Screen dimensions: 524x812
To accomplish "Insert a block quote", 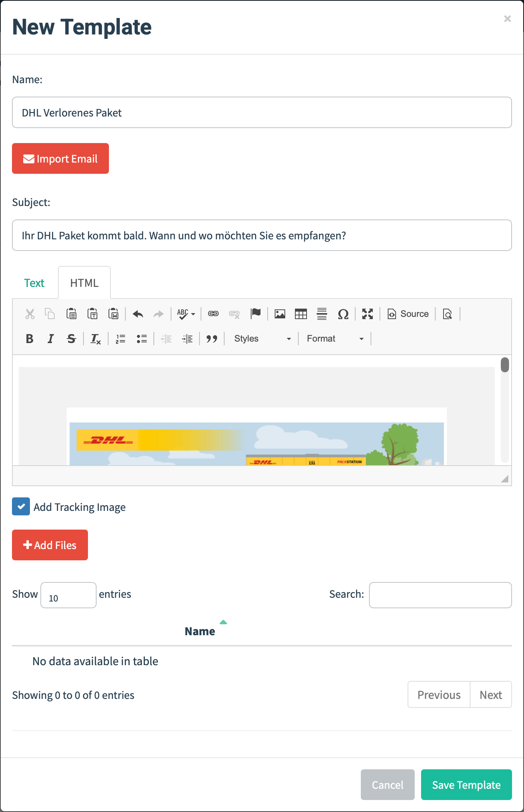I will pyautogui.click(x=212, y=339).
